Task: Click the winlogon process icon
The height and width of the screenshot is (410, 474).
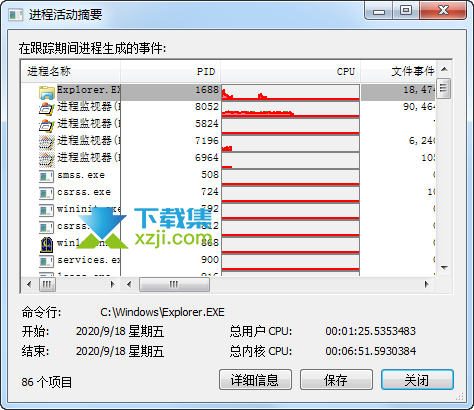Action: [46, 244]
